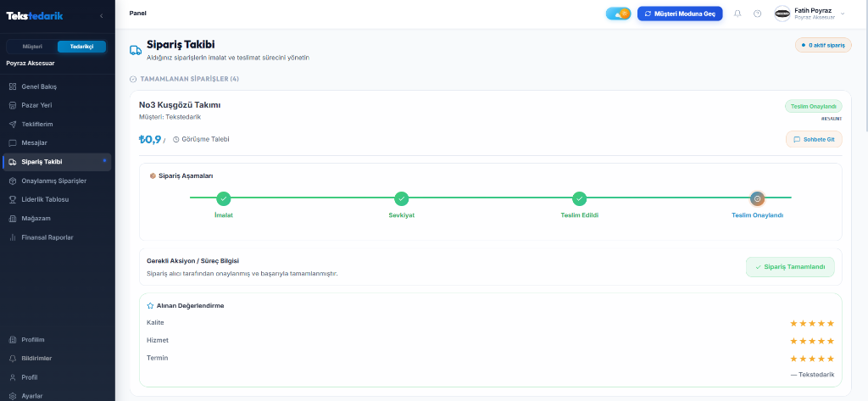The height and width of the screenshot is (401, 868).
Task: Click the Teslim Onaylandı progress step marker
Action: point(757,198)
